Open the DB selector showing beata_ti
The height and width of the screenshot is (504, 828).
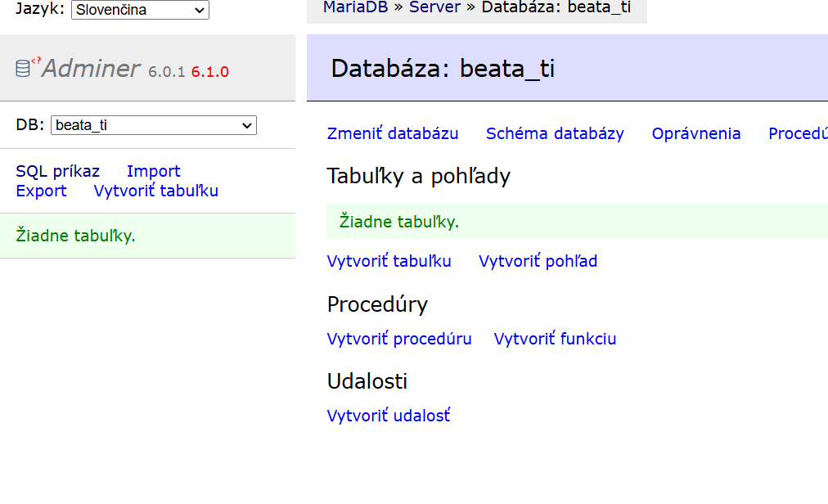click(x=154, y=125)
